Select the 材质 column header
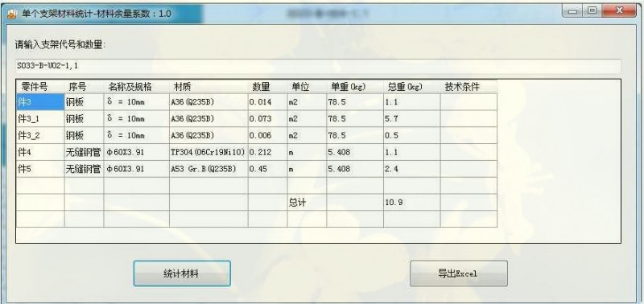Screen dimensions: 644x304 208,87
